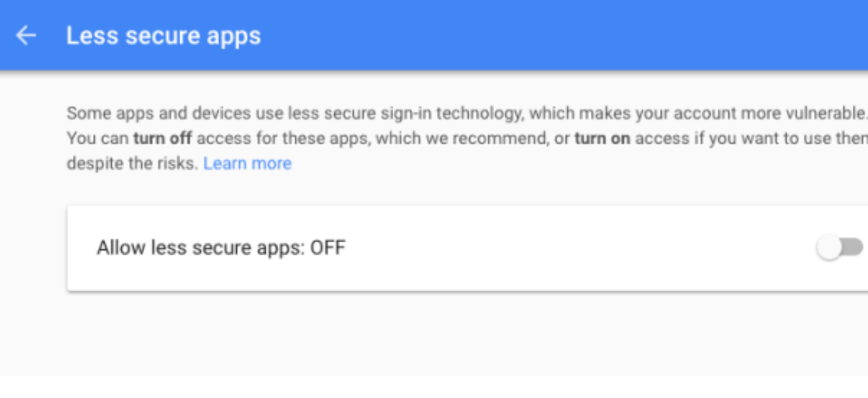Enable the Allow less secure apps switch
This screenshot has width=868, height=398.
click(839, 248)
